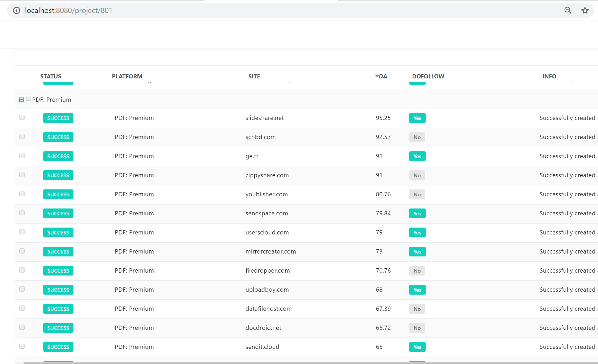Viewport: 598px width, 364px height.
Task: Click the scribd.com site cell
Action: (x=261, y=137)
